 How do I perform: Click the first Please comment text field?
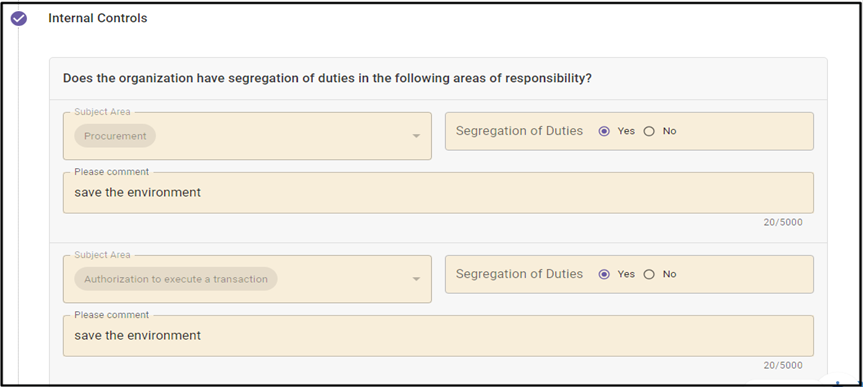point(438,193)
